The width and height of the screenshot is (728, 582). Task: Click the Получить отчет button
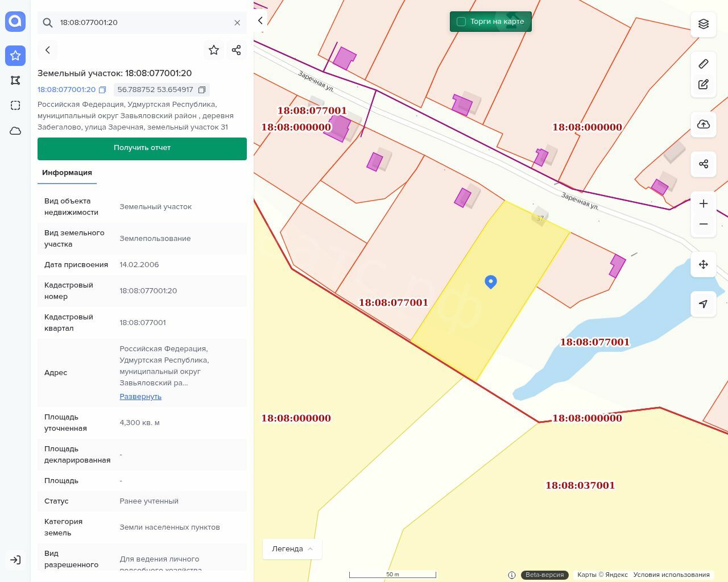pyautogui.click(x=142, y=148)
